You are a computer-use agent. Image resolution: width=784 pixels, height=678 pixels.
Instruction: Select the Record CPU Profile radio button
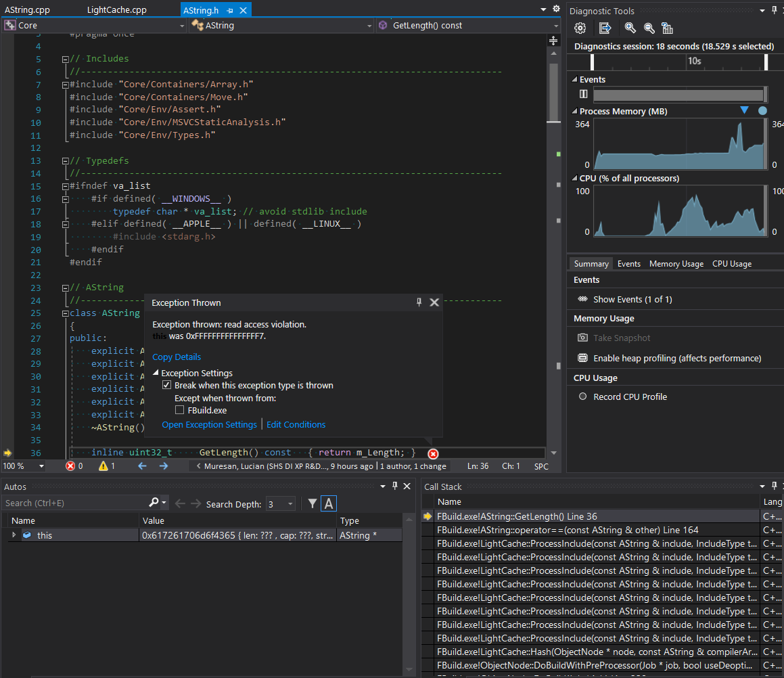(582, 397)
